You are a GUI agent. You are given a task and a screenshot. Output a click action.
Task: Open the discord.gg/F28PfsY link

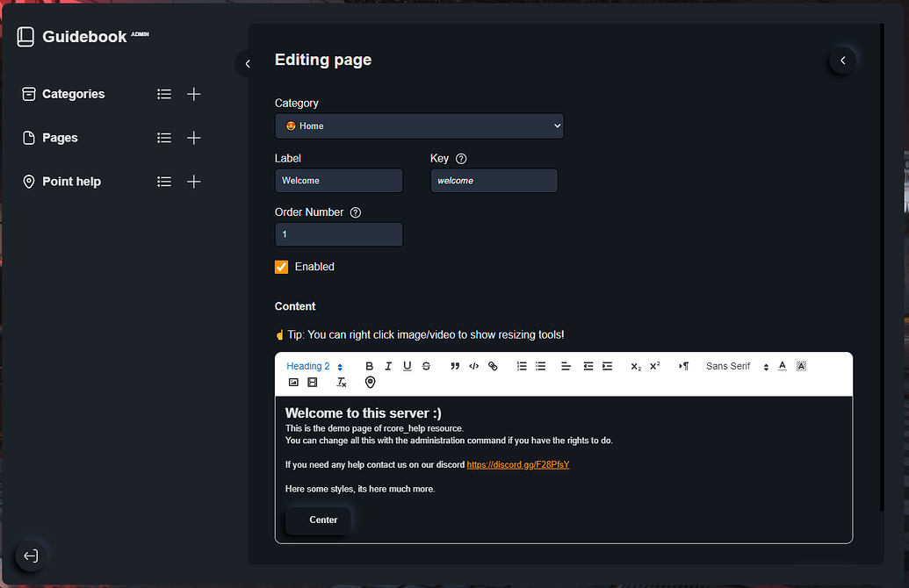[x=518, y=464]
